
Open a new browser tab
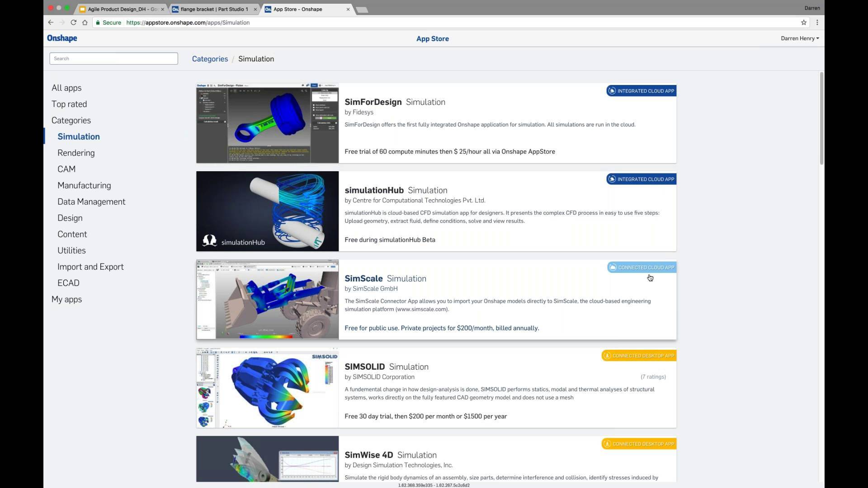(362, 9)
